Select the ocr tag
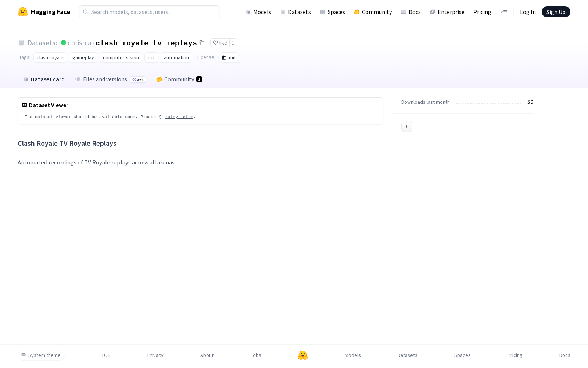This screenshot has width=588, height=368. point(151,57)
